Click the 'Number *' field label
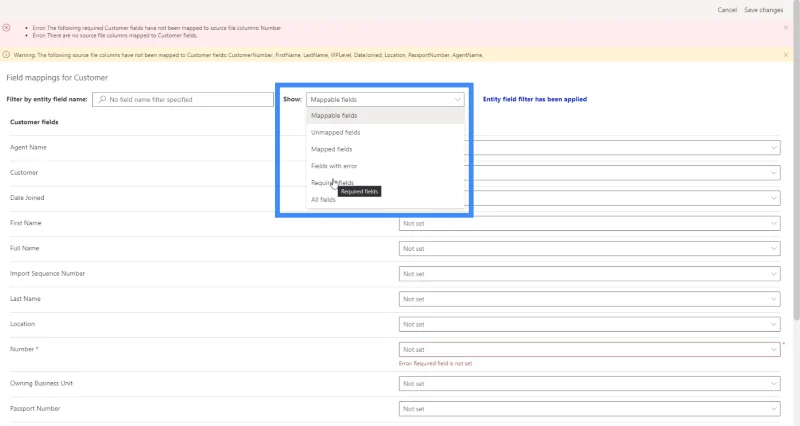 pos(24,349)
